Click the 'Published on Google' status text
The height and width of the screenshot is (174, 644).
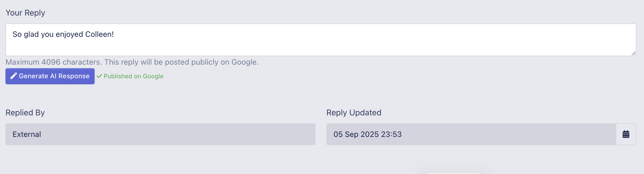(x=133, y=76)
